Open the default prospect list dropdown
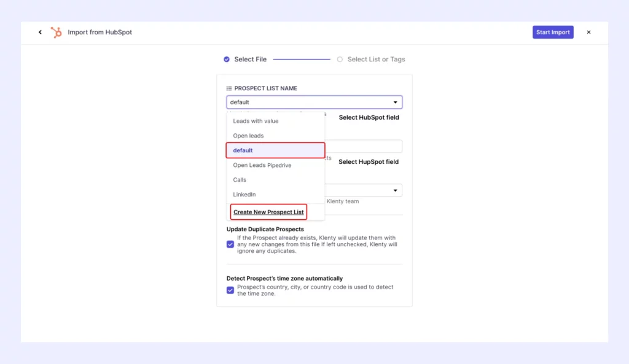This screenshot has width=629, height=364. pyautogui.click(x=314, y=102)
